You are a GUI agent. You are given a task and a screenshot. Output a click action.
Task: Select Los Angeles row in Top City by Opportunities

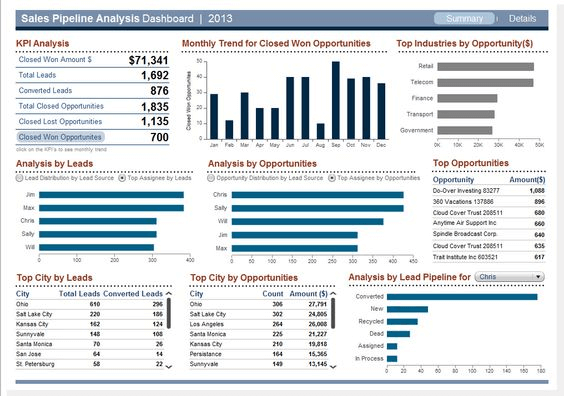(x=259, y=324)
